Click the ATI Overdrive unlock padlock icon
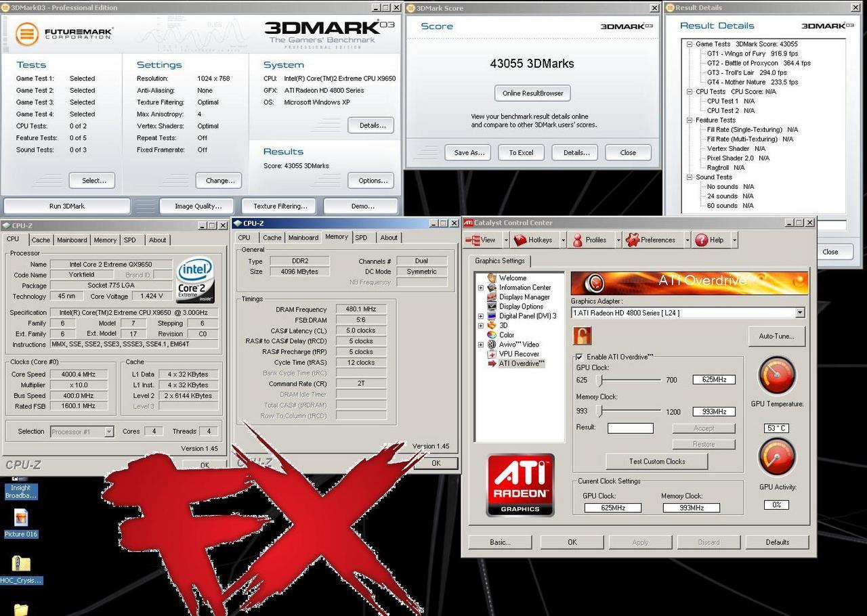Viewport: 867px width, 616px height. click(x=582, y=336)
